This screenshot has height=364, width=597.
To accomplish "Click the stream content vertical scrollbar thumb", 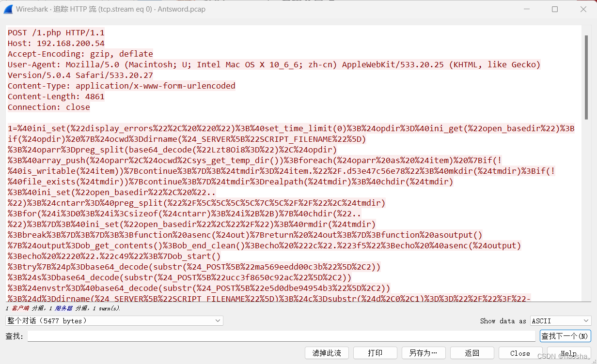I will (x=587, y=76).
